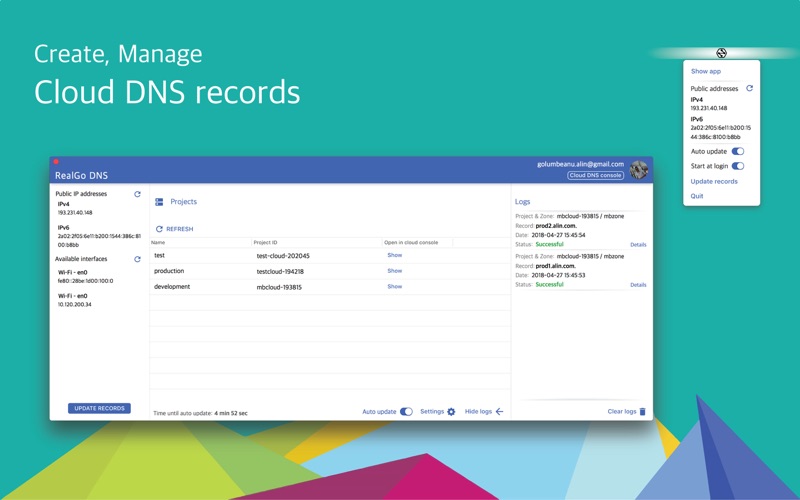Toggle Start at login switch

(738, 166)
